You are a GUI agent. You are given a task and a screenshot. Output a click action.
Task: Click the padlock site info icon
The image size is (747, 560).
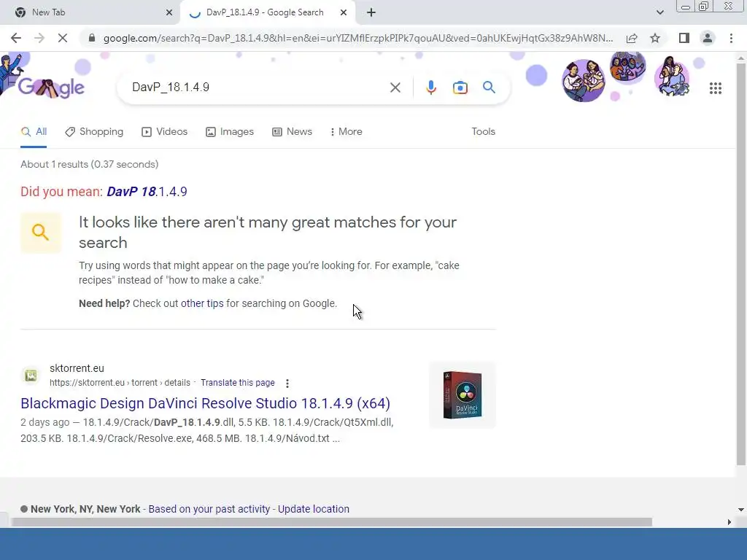tap(92, 38)
